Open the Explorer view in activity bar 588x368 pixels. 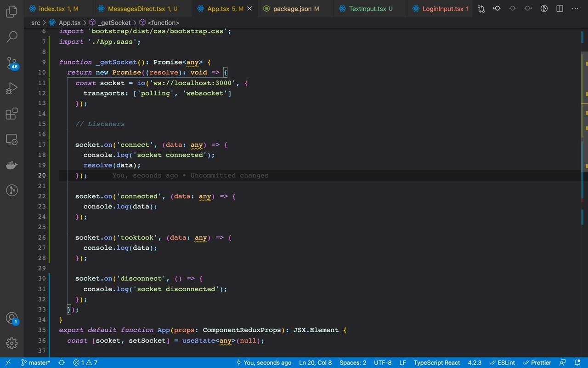[12, 12]
